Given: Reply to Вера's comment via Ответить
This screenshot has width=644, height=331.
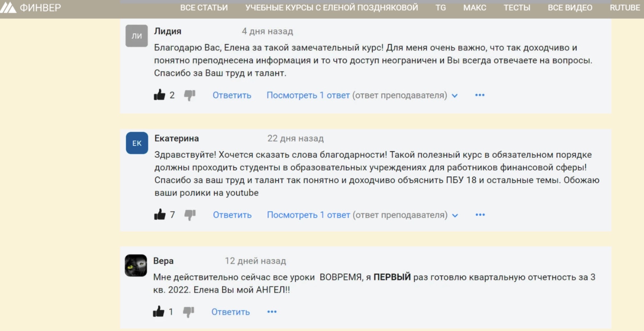Looking at the screenshot, I should 231,312.
